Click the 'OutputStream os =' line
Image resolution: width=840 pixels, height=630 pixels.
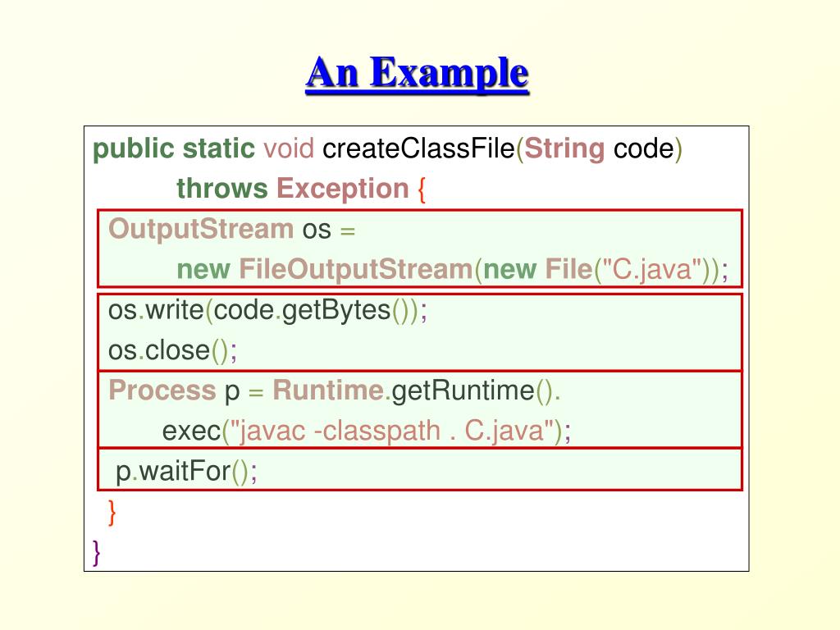point(232,230)
